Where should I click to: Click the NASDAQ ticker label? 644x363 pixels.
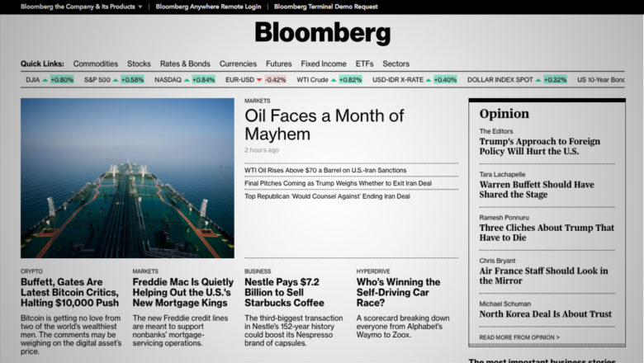point(168,79)
